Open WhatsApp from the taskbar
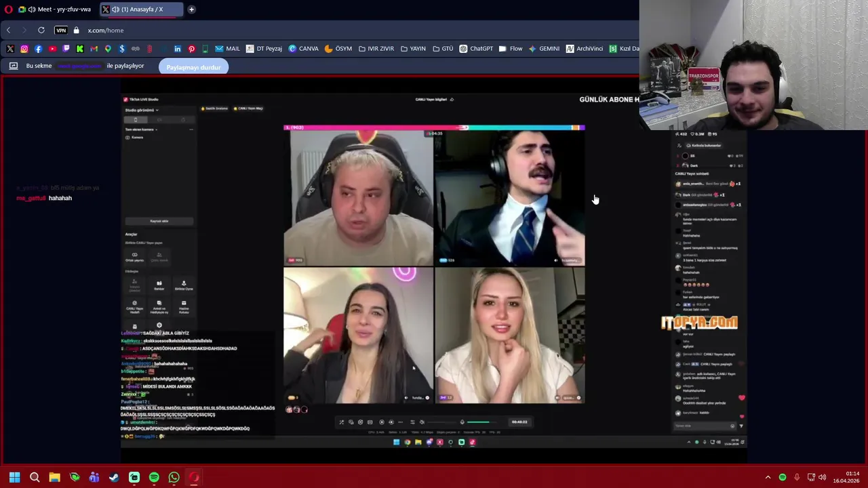The image size is (868, 488). tap(174, 477)
